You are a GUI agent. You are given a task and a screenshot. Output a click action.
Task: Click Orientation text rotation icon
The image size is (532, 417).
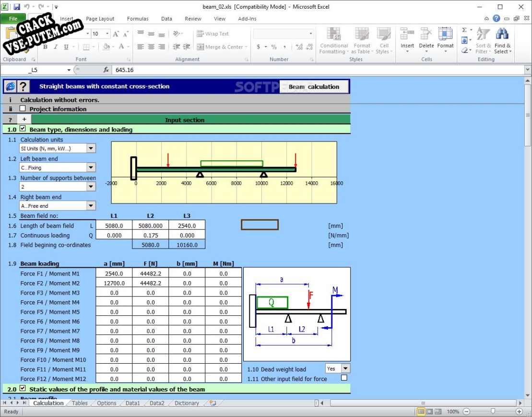(177, 34)
